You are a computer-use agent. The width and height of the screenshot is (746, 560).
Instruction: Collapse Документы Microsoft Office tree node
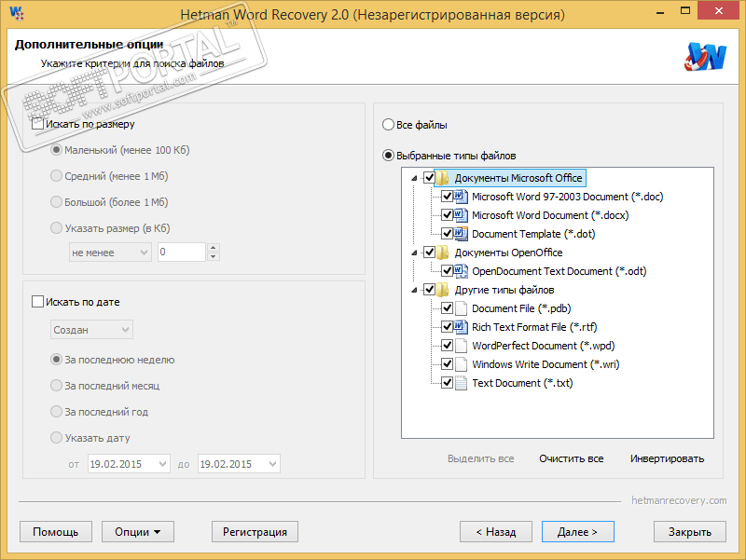(414, 178)
